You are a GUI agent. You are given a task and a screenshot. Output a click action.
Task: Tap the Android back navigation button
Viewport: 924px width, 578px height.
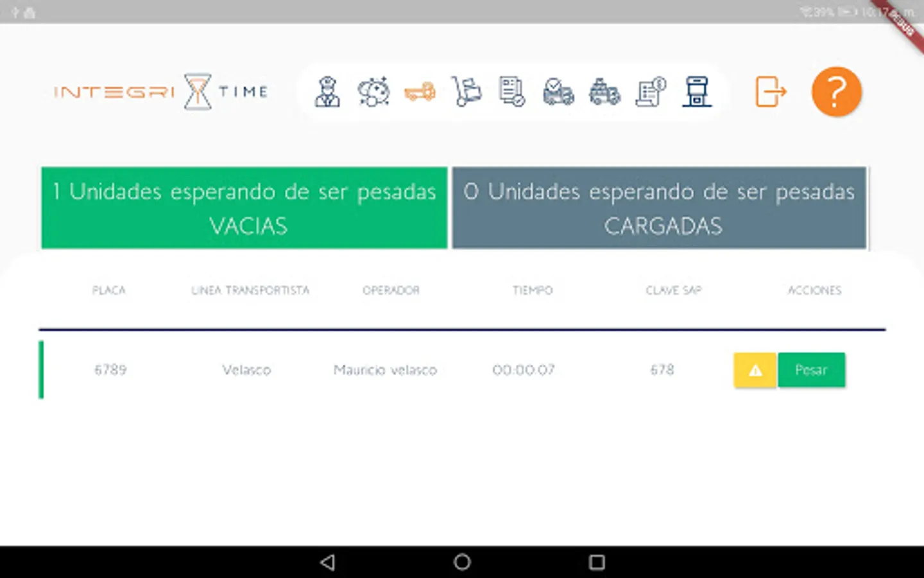point(328,562)
